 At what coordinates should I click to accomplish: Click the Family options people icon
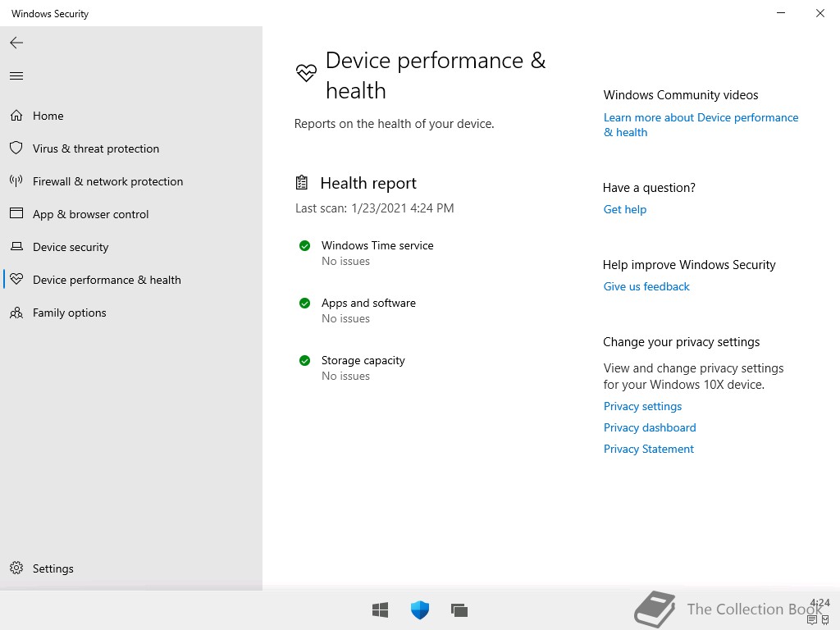(x=16, y=313)
